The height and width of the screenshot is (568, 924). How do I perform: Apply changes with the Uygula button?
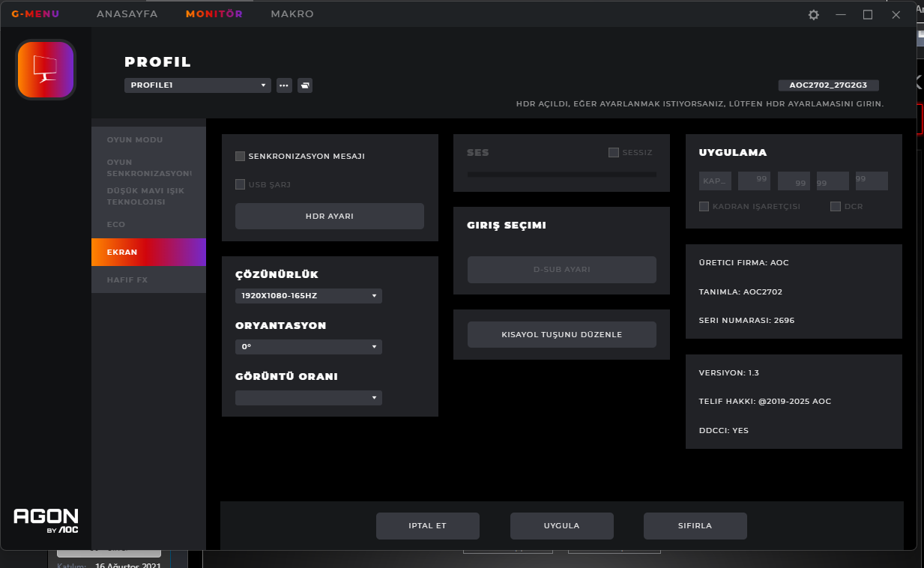(562, 526)
